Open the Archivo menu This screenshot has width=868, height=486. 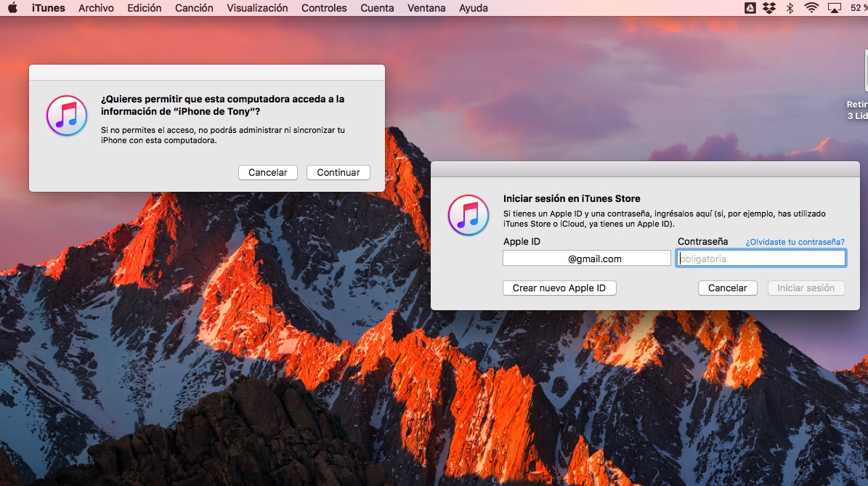point(96,8)
